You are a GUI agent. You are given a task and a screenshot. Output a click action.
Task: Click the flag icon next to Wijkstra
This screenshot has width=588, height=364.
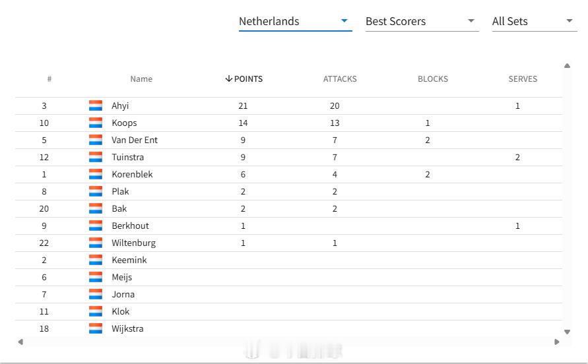(96, 329)
